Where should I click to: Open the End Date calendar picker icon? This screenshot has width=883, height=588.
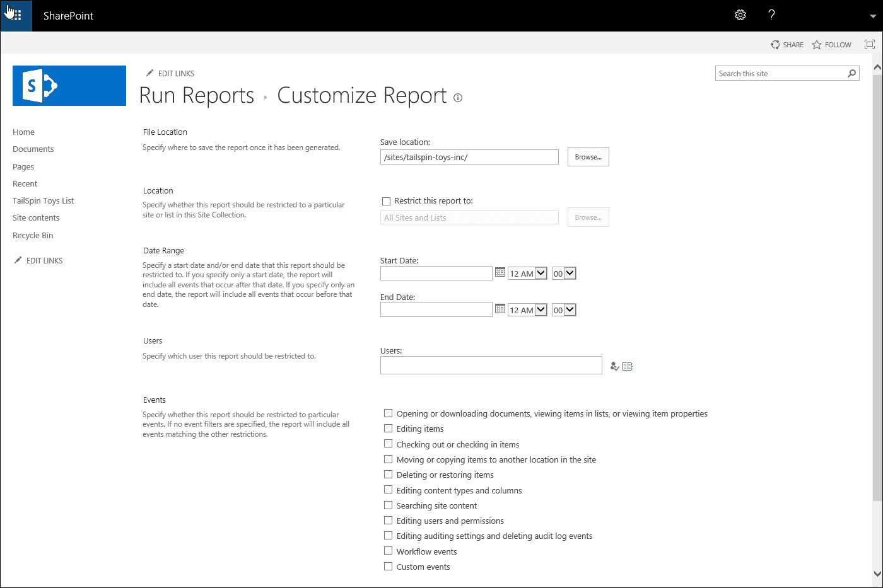tap(500, 309)
